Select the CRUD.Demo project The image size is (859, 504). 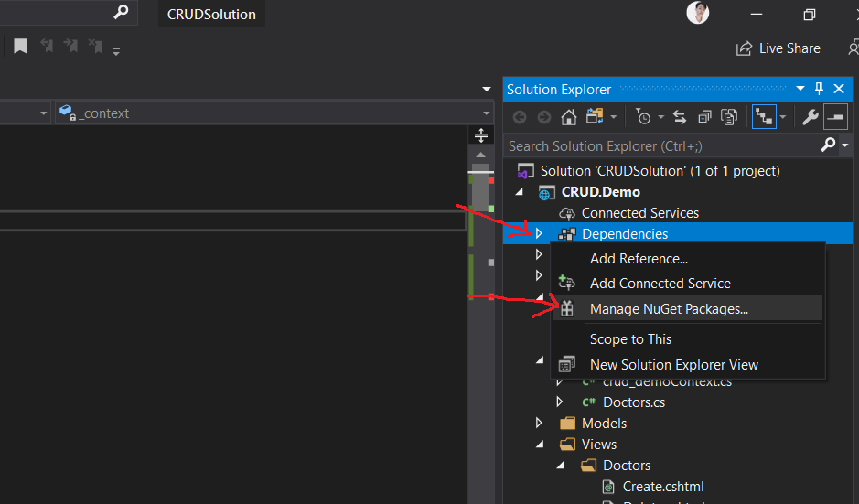tap(600, 192)
